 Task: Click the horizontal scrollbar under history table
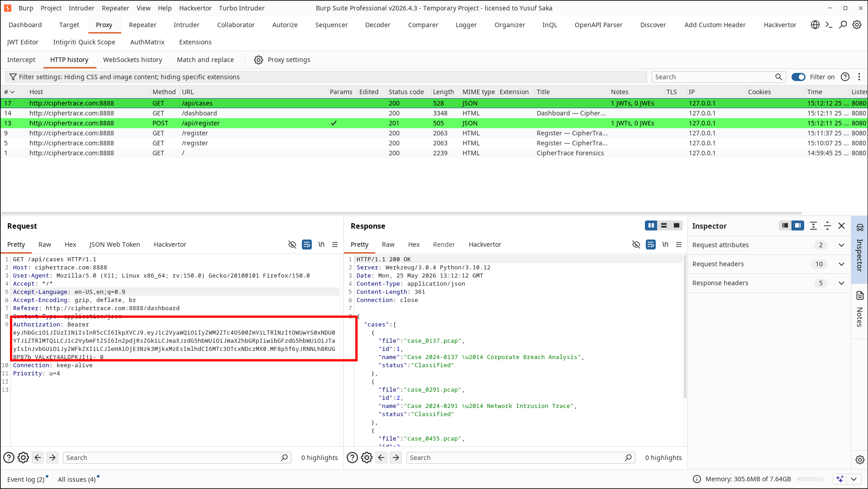point(401,213)
